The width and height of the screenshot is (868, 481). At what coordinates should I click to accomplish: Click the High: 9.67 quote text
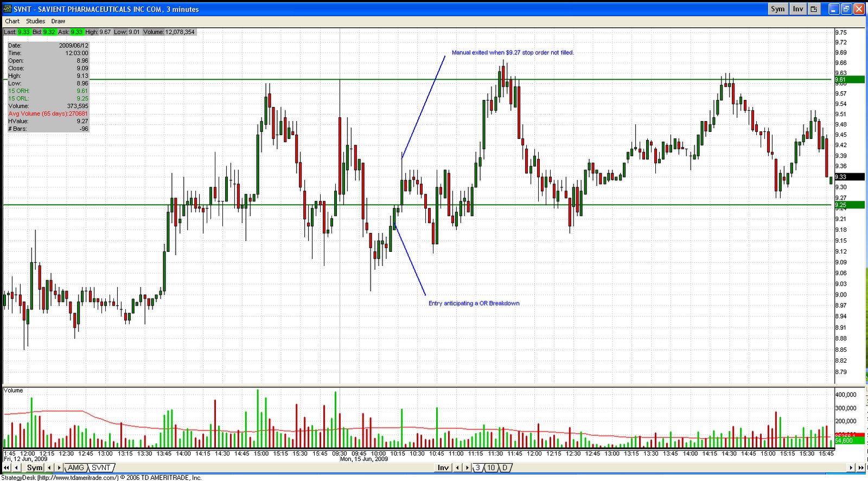pos(98,32)
